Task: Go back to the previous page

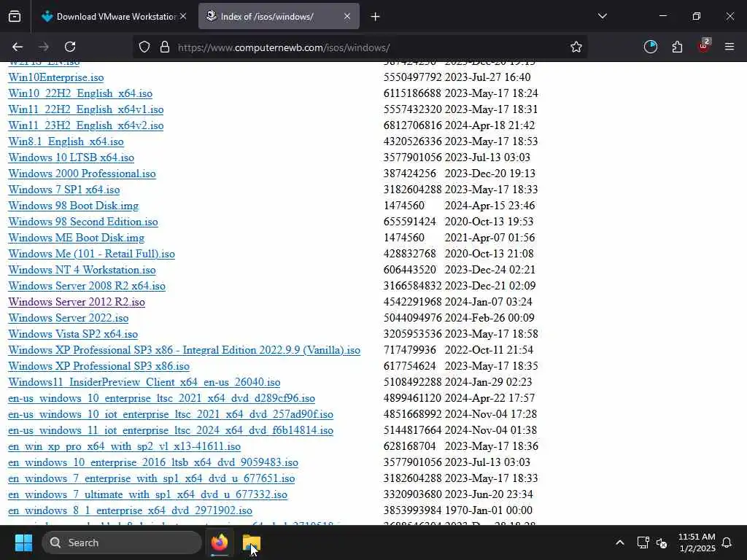Action: coord(18,47)
